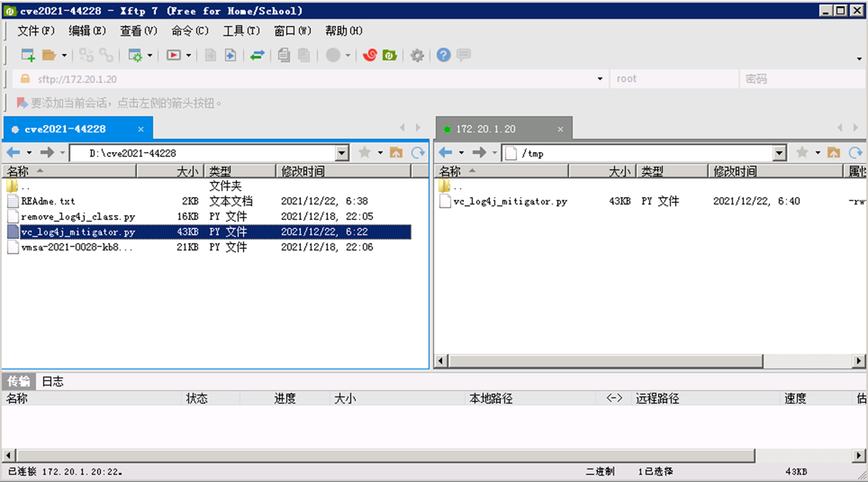This screenshot has height=482, width=868.
Task: Open local pane home folder icon
Action: tap(396, 152)
